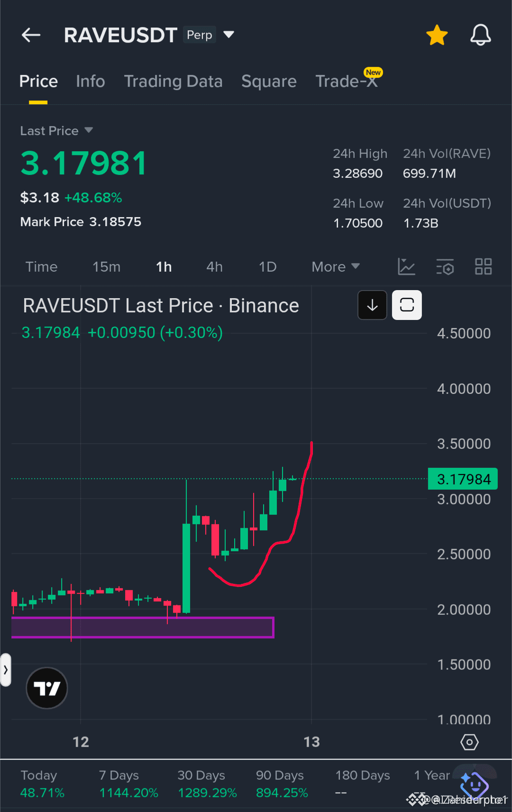512x812 pixels.
Task: Open the AI assistant robot icon
Action: (x=475, y=785)
